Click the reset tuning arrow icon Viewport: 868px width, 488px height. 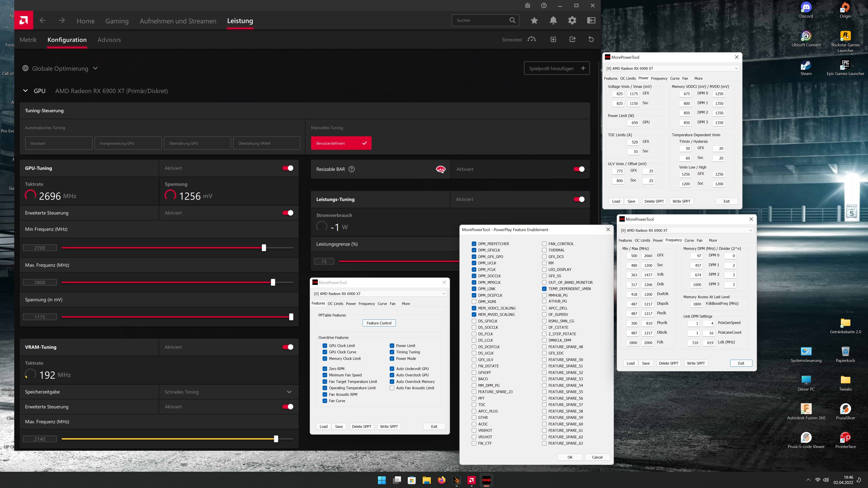pyautogui.click(x=591, y=39)
